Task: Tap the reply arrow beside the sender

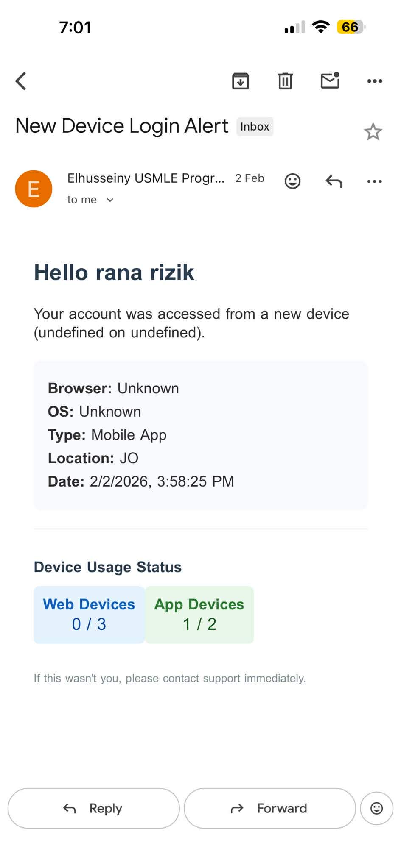Action: click(334, 181)
